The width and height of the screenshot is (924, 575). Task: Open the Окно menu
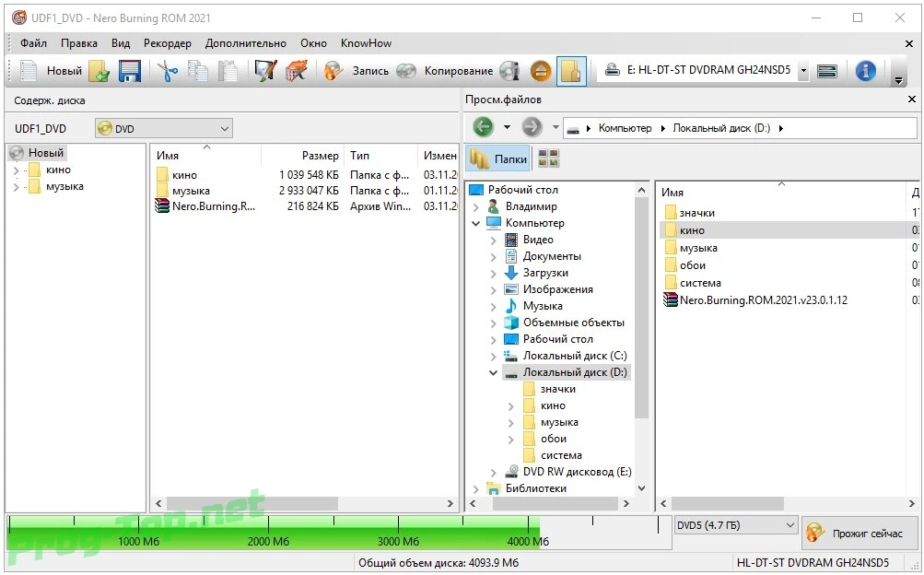(x=313, y=43)
